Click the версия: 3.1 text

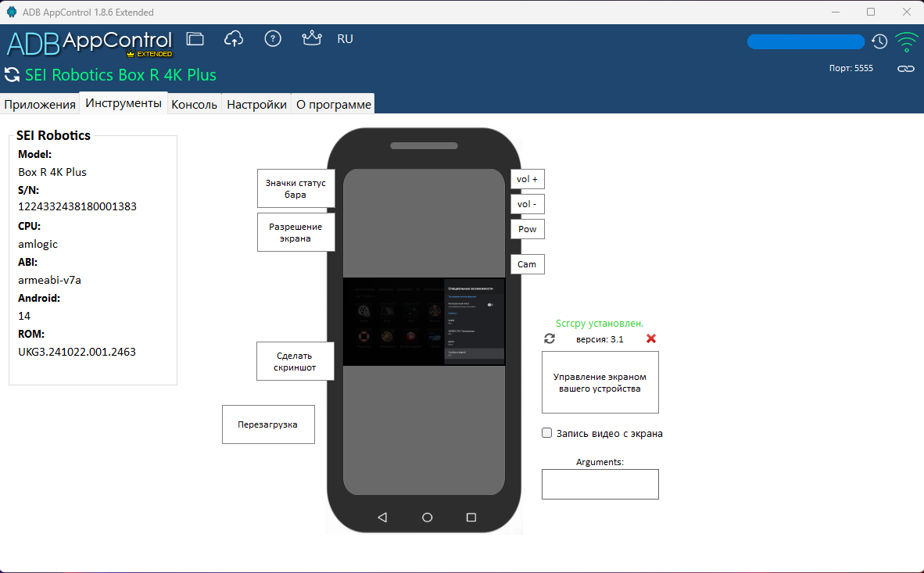tap(600, 339)
